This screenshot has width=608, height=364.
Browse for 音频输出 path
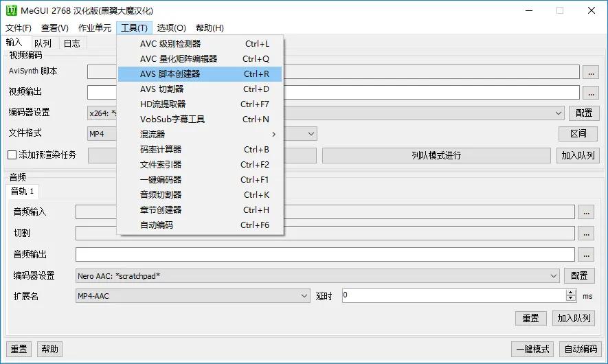coord(586,255)
